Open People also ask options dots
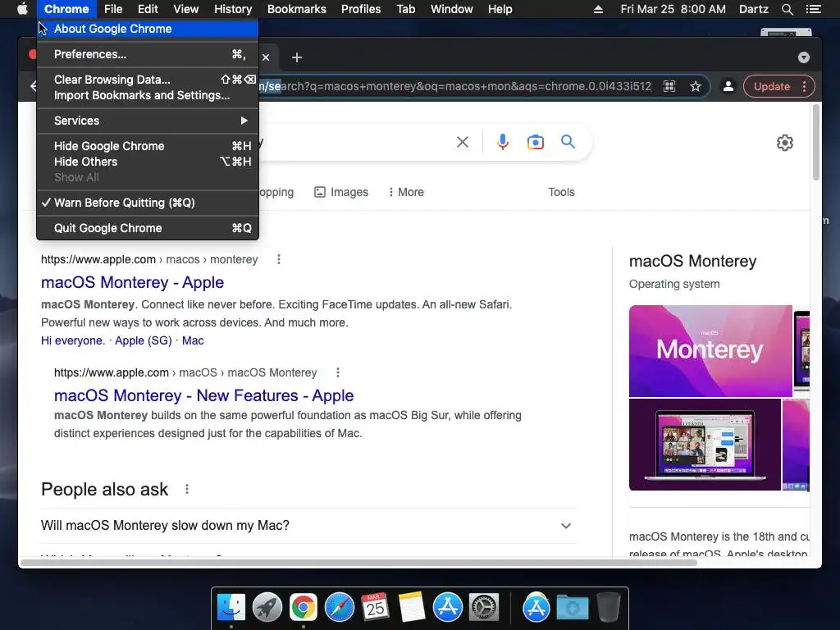The width and height of the screenshot is (840, 630). (x=187, y=489)
